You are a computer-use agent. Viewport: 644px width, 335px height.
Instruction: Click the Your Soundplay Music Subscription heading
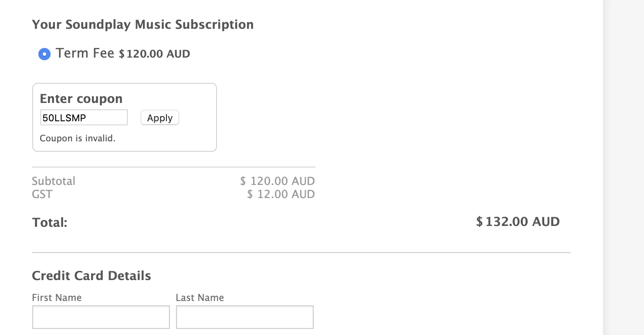[x=142, y=24]
